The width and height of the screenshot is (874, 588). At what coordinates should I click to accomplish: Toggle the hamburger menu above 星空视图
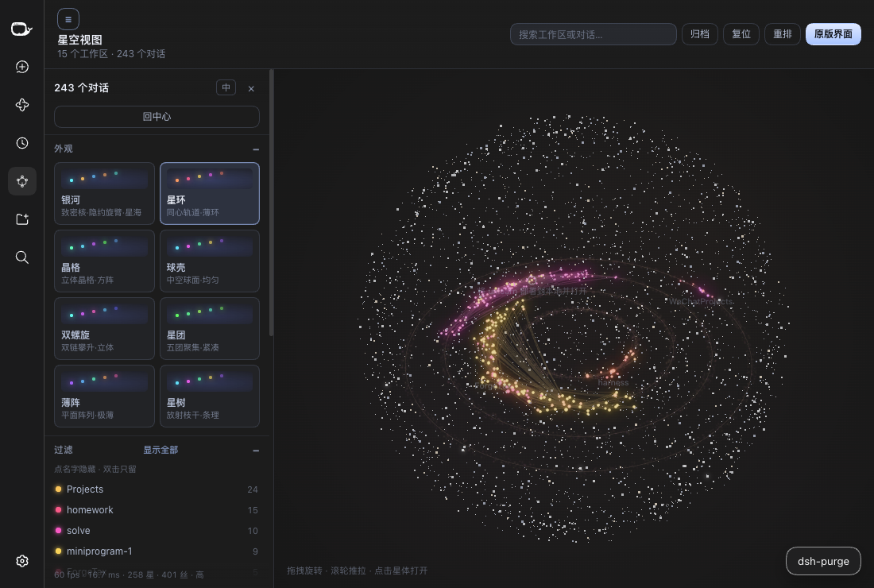pos(68,20)
